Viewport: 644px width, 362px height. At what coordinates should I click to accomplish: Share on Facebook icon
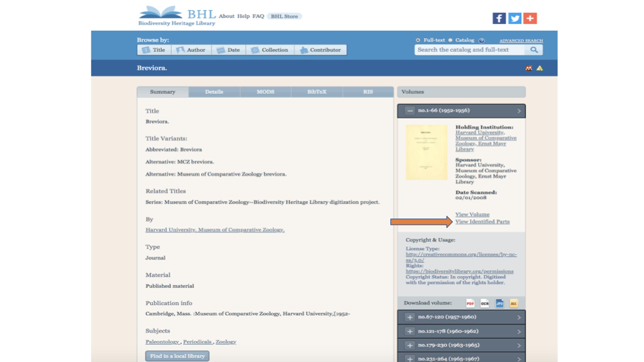point(499,18)
